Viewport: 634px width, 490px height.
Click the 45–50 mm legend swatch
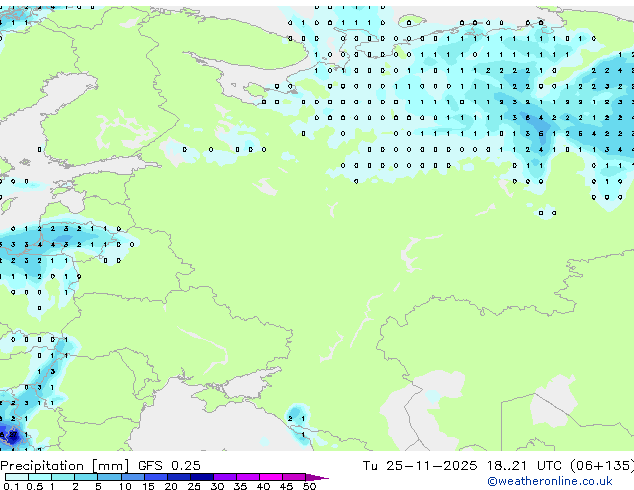(x=294, y=477)
